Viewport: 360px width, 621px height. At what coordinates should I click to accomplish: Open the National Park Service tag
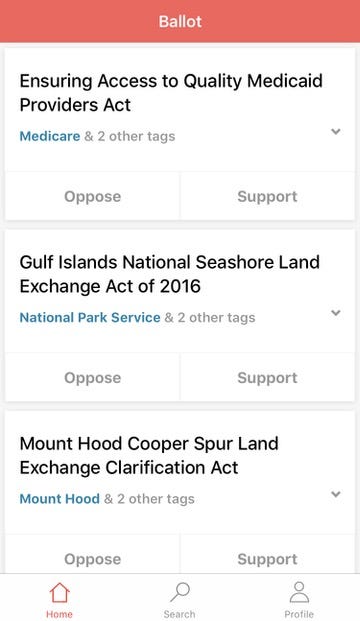point(90,318)
